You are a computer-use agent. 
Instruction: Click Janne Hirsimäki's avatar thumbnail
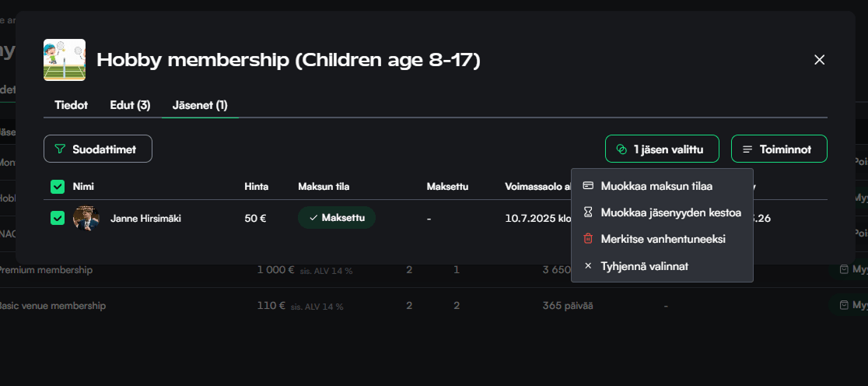click(86, 218)
